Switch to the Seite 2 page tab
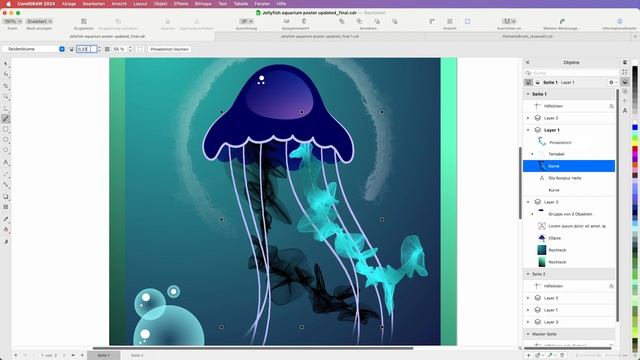 137,356
